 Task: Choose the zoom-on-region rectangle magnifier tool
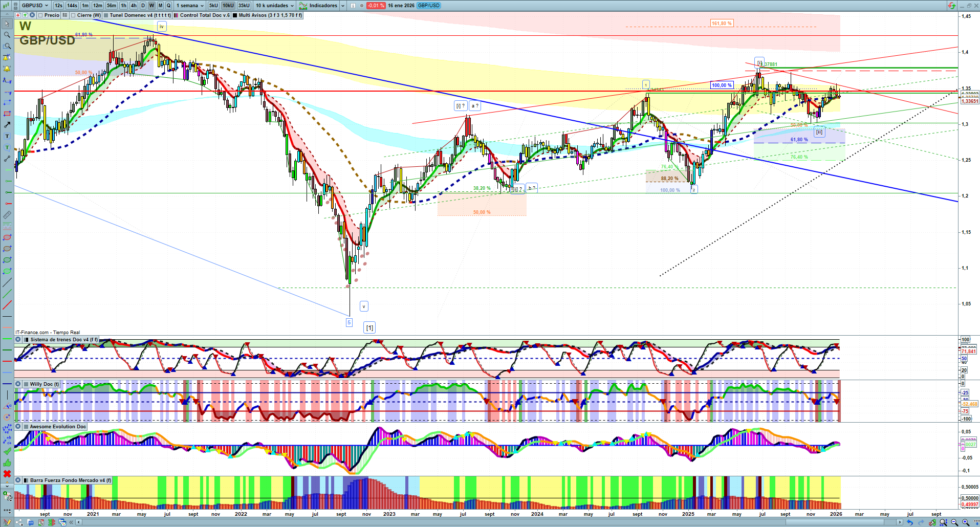pyautogui.click(x=7, y=46)
